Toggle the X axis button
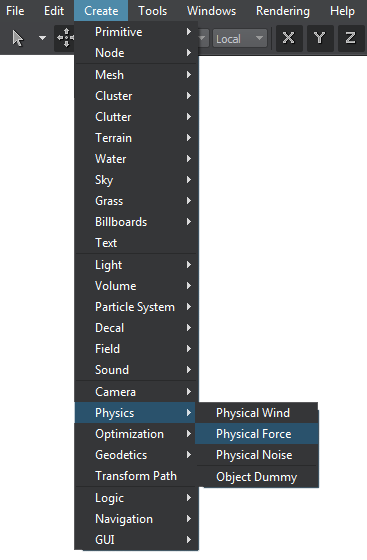 coord(288,38)
